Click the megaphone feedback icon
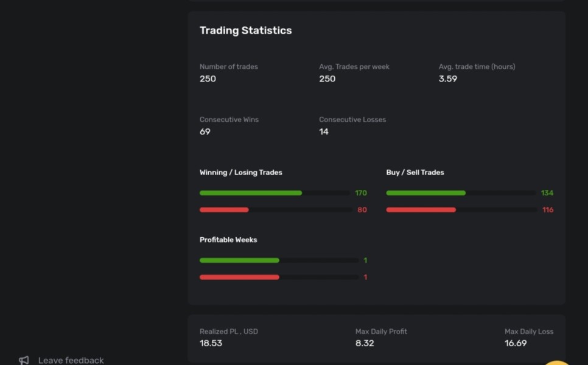Screen dimensions: 588x365 pos(24,360)
